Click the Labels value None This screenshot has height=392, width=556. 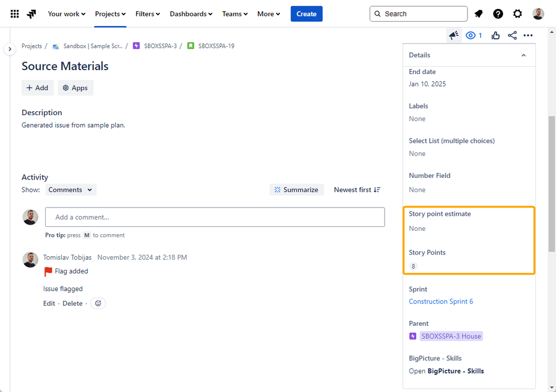(417, 119)
